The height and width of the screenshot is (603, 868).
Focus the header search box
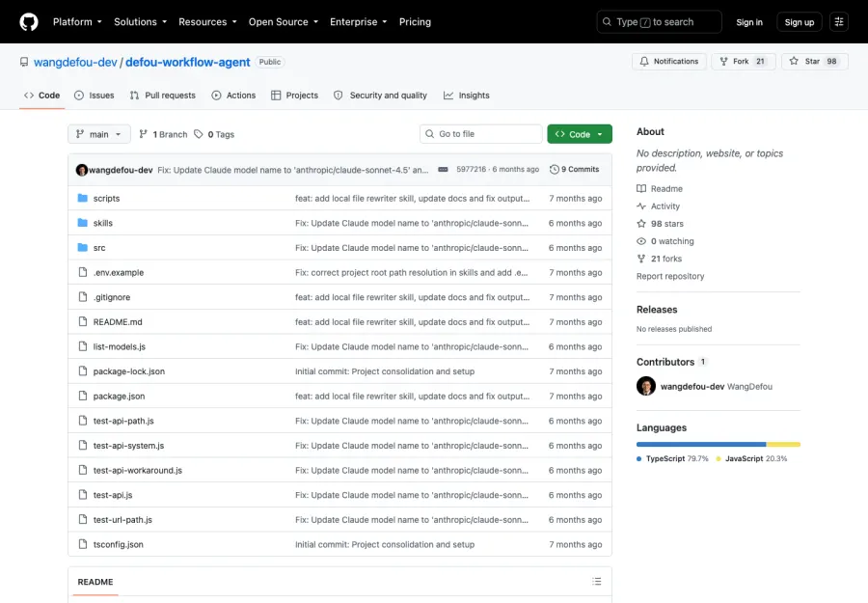(x=660, y=22)
